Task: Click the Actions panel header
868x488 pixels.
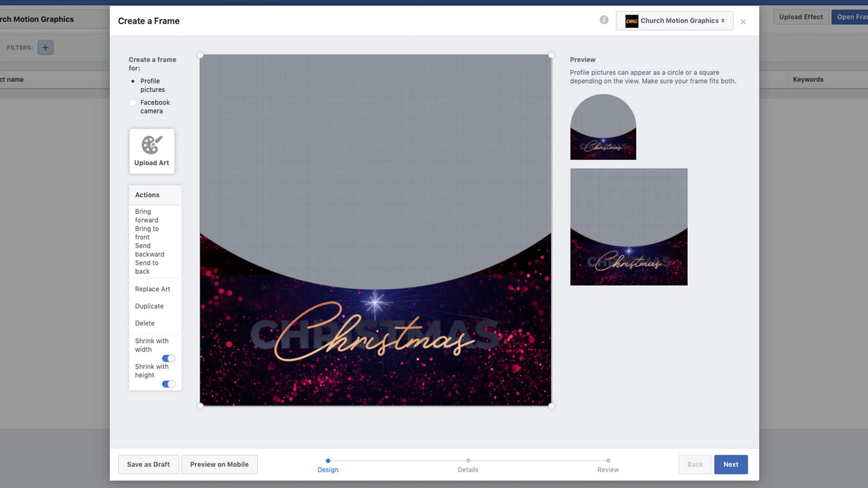Action: click(x=155, y=195)
